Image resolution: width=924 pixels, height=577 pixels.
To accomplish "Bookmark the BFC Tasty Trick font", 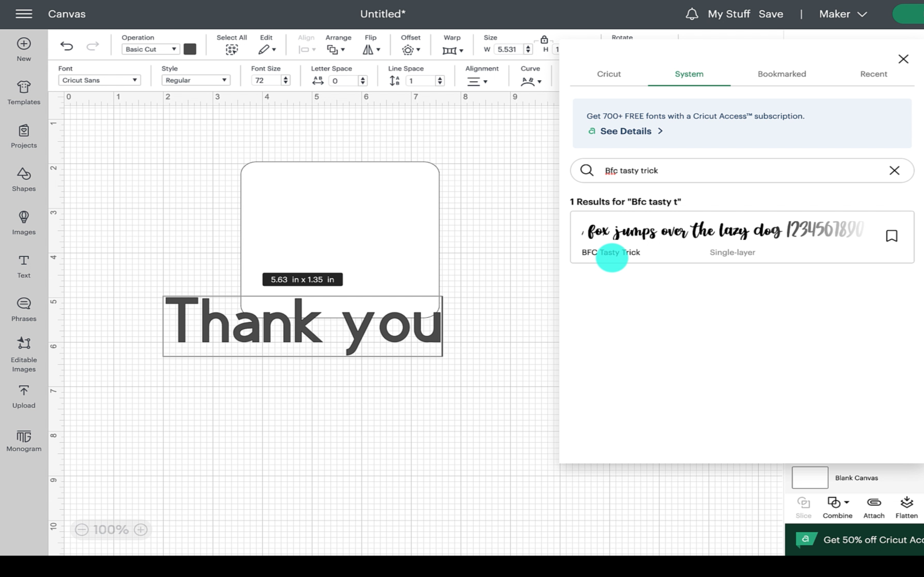I will click(x=892, y=236).
